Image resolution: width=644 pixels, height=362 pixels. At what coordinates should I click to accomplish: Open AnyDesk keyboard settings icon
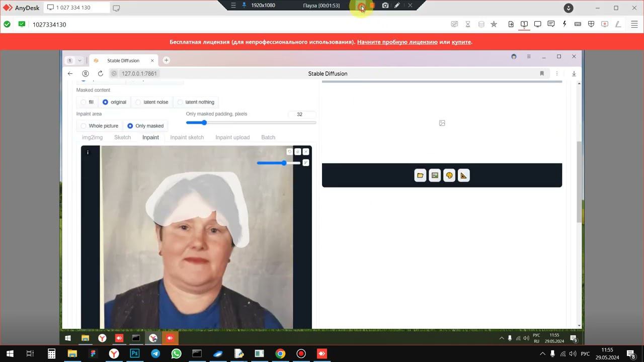(578, 24)
